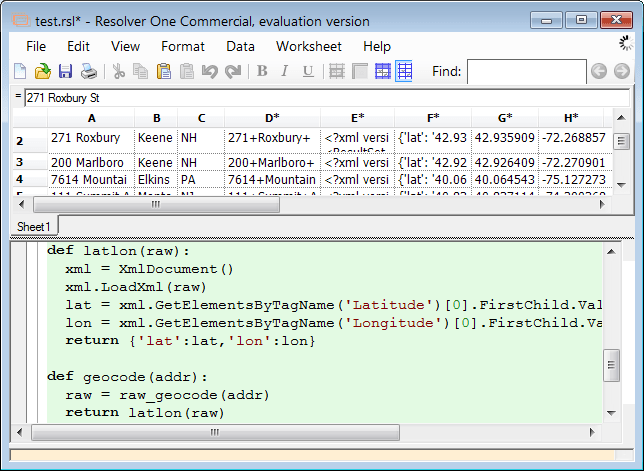The height and width of the screenshot is (471, 644).
Task: Select cell with value -72.270901
Action: tap(574, 162)
